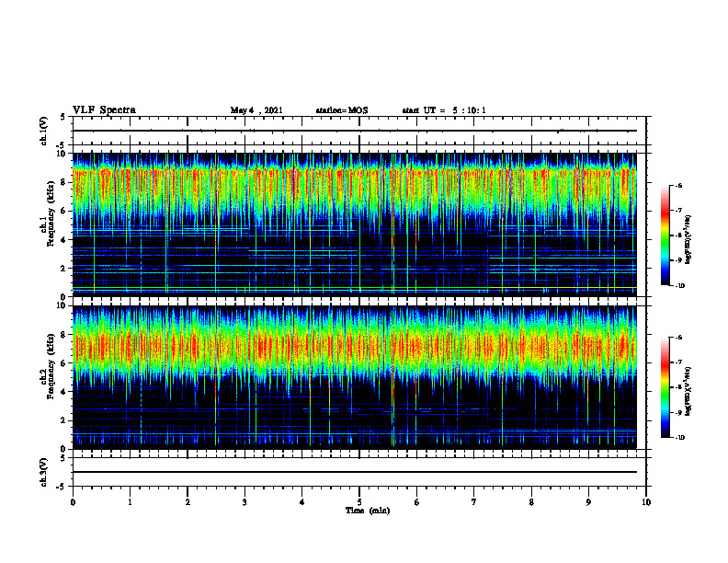This screenshot has height=563, width=728.
Task: Select the 'ch.3(V)' axis label
Action: (x=44, y=472)
